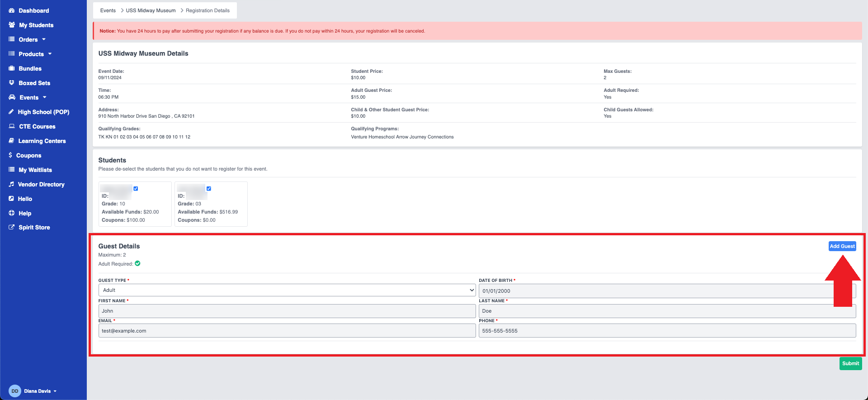The image size is (868, 400).
Task: Visit the Spirit Store
Action: pos(34,227)
